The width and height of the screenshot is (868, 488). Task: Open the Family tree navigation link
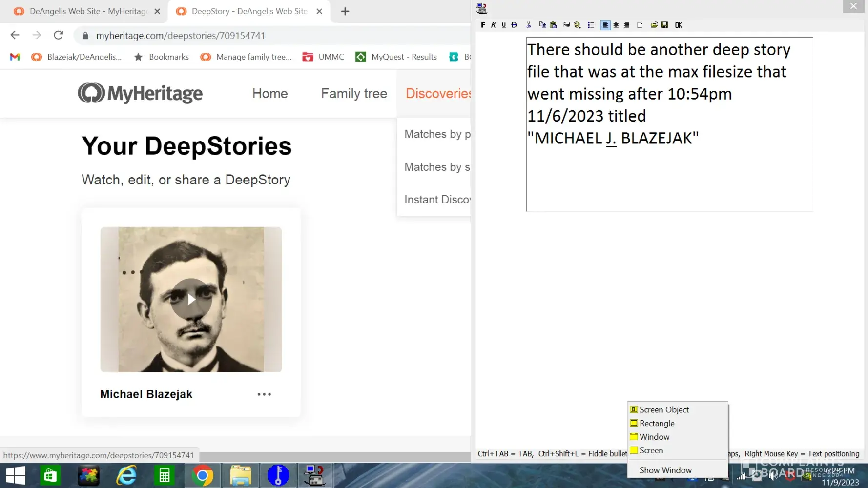coord(354,93)
